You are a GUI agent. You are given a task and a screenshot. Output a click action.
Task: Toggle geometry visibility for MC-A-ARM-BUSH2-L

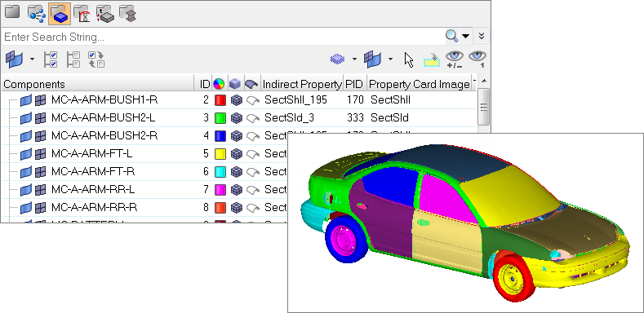point(26,117)
